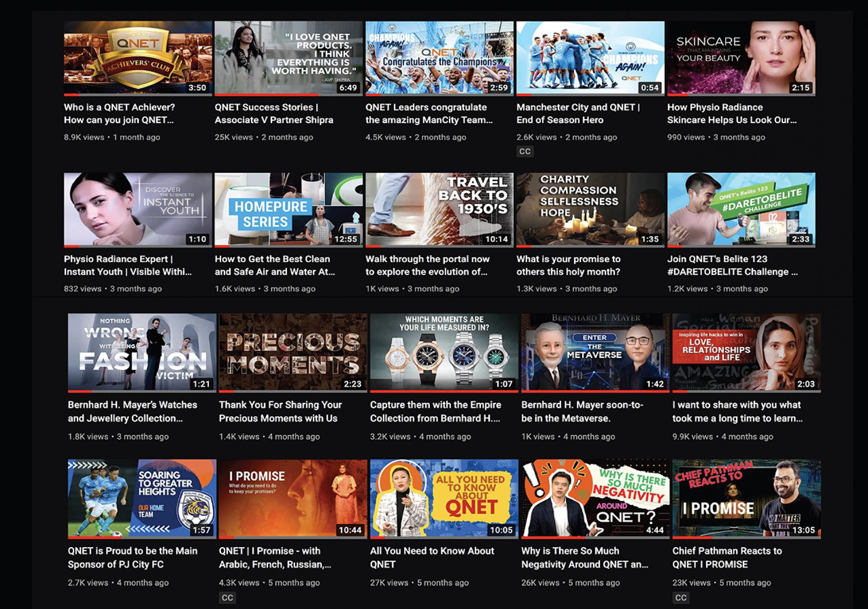Play the 'Champions Again' 0:54 thumbnail
This screenshot has height=609, width=868.
point(590,58)
